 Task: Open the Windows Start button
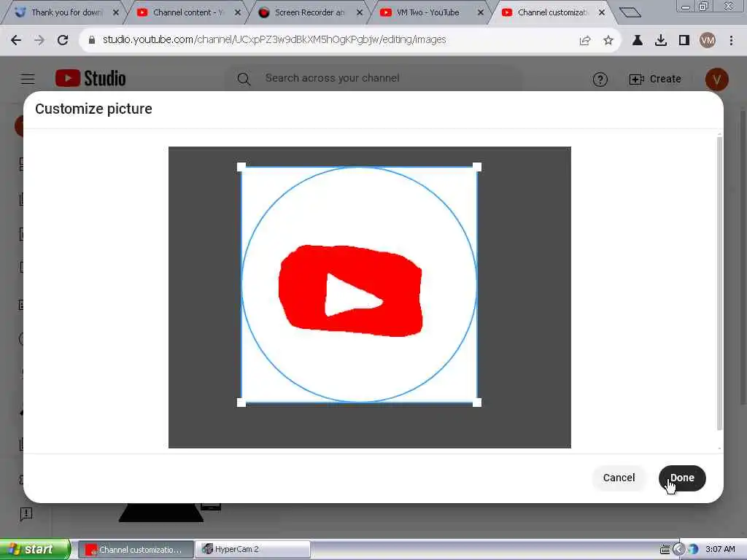click(35, 549)
